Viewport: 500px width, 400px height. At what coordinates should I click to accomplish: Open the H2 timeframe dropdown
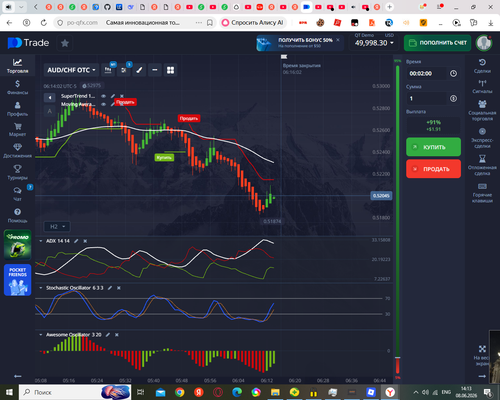point(57,227)
